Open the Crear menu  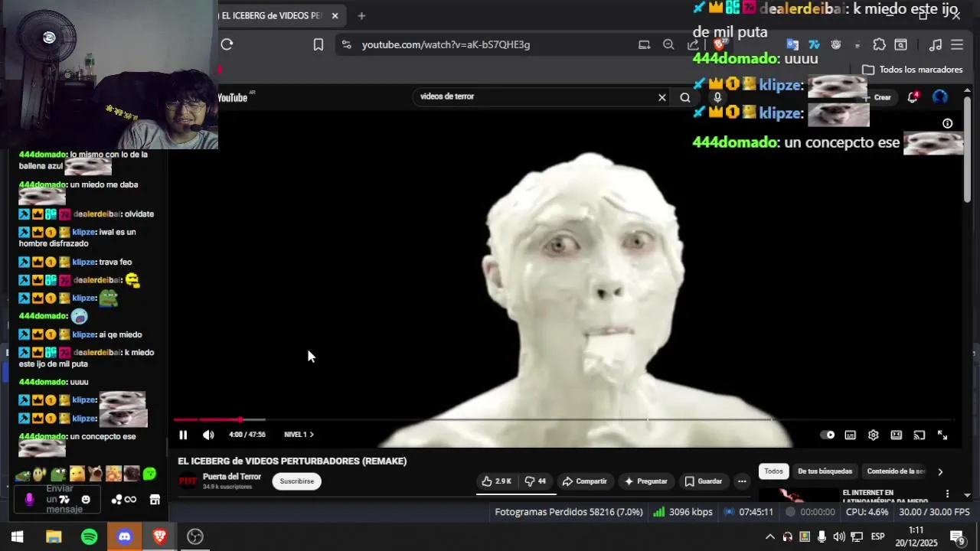877,97
